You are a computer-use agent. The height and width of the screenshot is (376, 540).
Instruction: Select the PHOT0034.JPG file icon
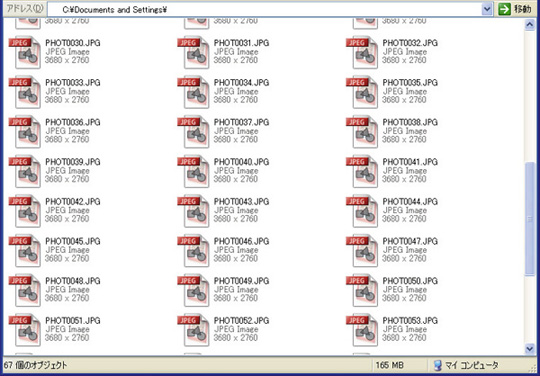[x=194, y=92]
